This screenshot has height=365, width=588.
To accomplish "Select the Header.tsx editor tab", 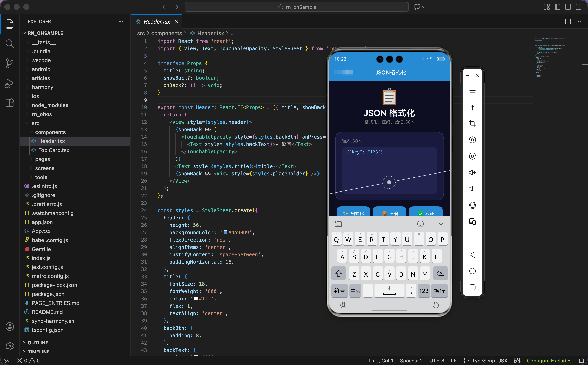I will (x=157, y=21).
